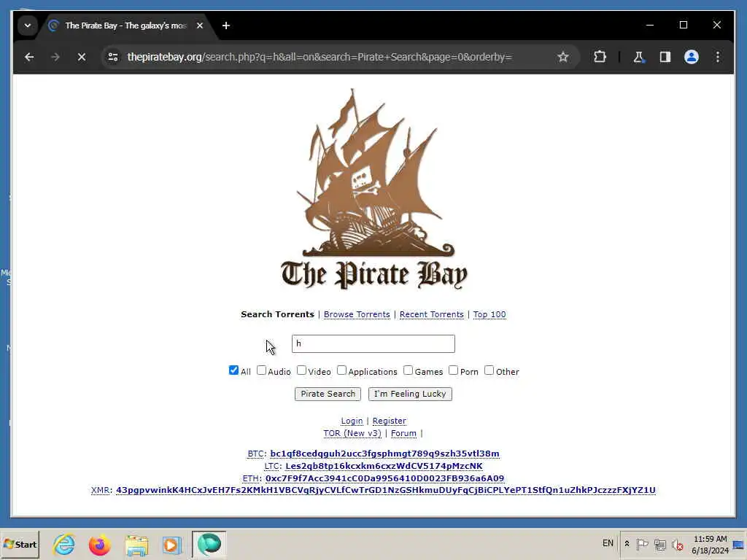Click the Pirate Search button
This screenshot has height=560, width=747.
point(328,394)
